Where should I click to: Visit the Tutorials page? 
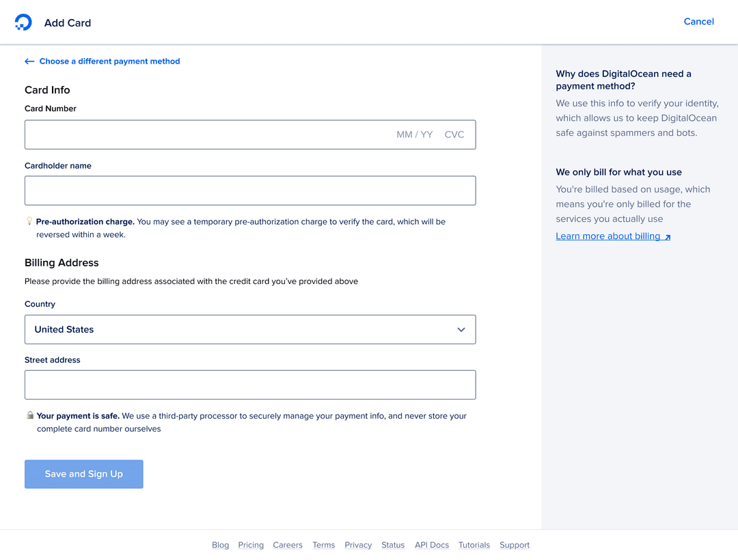tap(474, 544)
